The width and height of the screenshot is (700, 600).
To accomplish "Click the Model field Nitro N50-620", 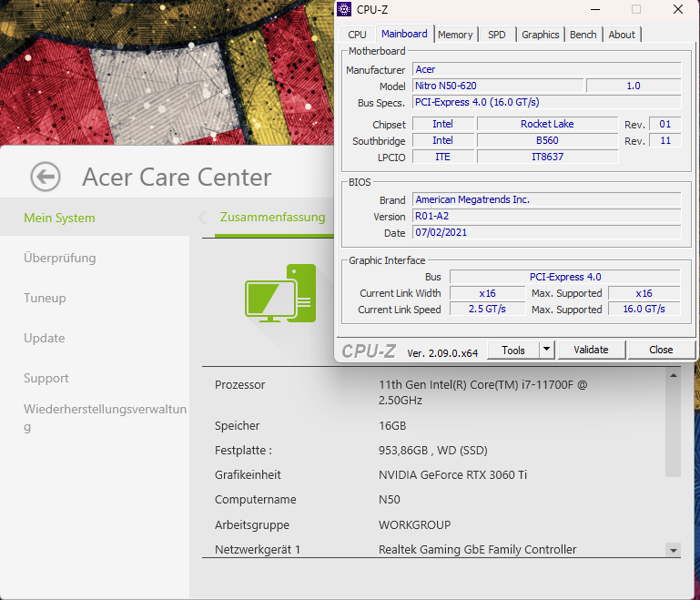I will [498, 86].
